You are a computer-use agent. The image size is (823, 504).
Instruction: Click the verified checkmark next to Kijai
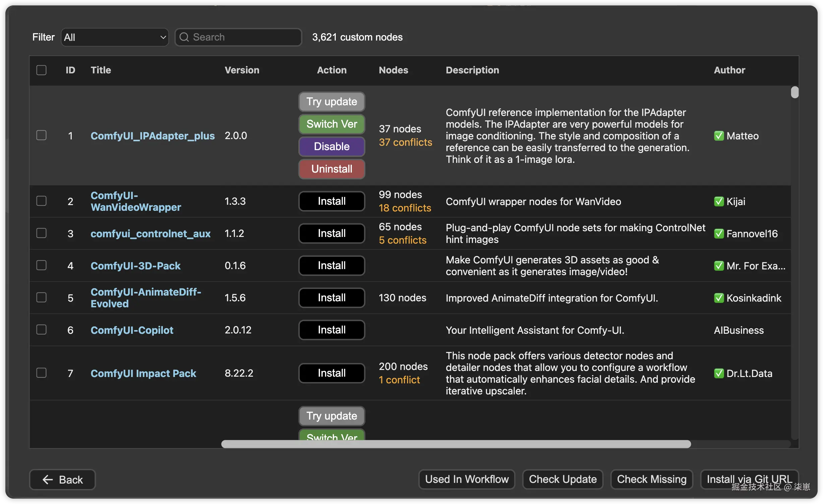pyautogui.click(x=719, y=201)
